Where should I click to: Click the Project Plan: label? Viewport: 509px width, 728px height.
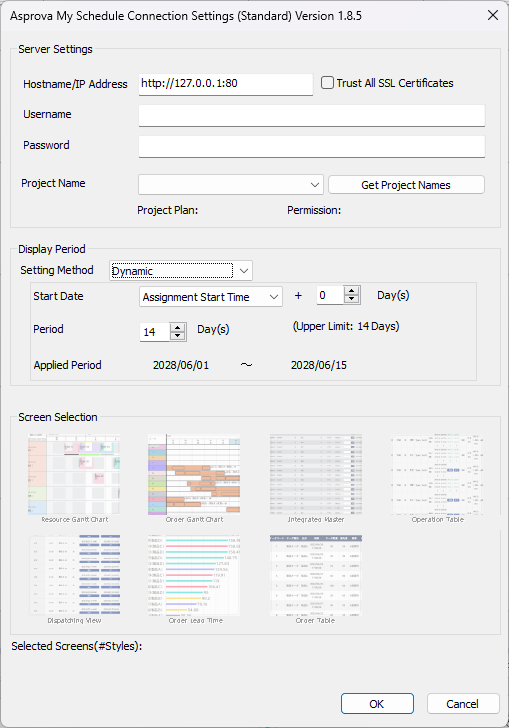point(168,210)
